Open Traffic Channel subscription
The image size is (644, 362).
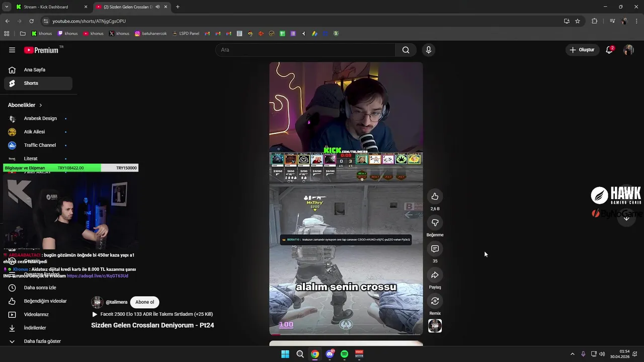(38, 145)
